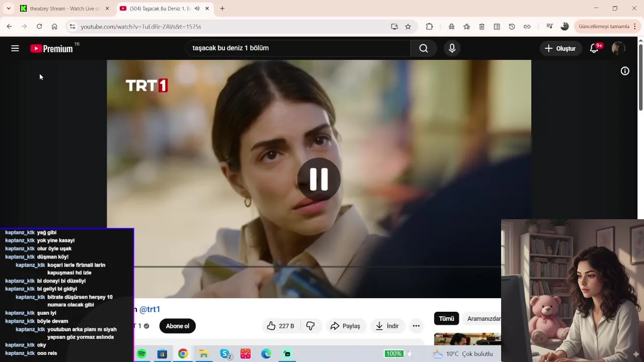Image resolution: width=644 pixels, height=362 pixels.
Task: Click the Oluştur create button
Action: (560, 48)
